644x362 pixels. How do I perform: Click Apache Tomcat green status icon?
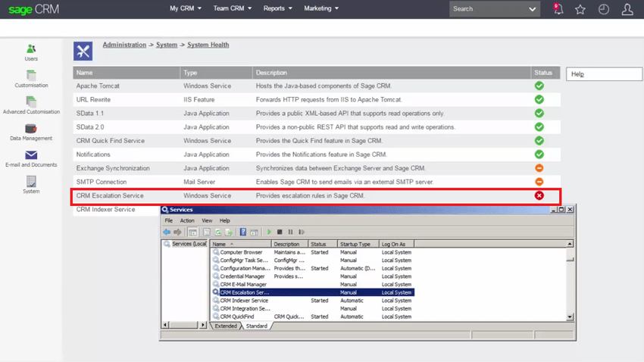(x=539, y=86)
